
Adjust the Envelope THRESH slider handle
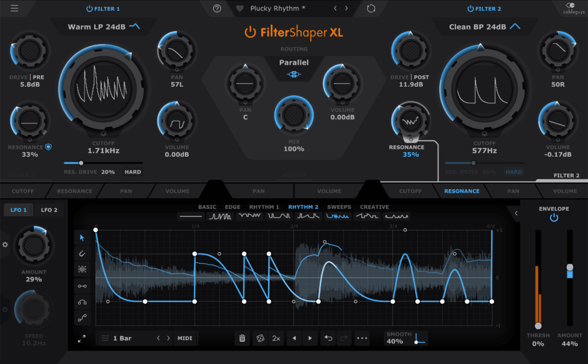pos(538,326)
